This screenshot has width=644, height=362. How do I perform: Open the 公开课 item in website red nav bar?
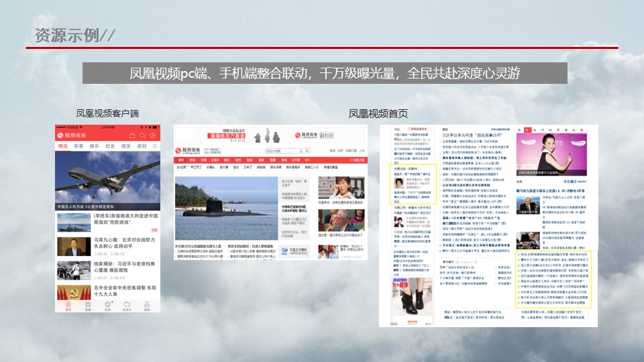[295, 160]
